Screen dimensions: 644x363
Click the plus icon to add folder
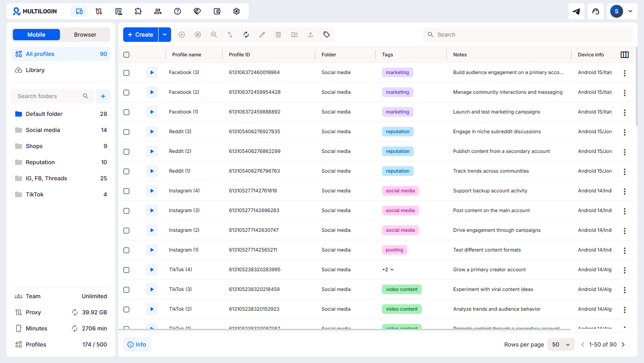103,96
